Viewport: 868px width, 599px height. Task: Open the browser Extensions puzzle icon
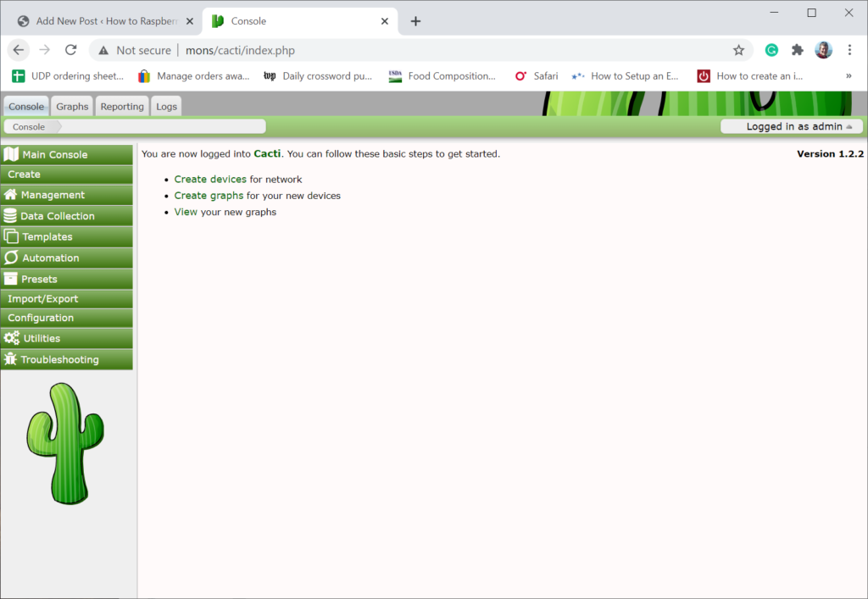797,50
